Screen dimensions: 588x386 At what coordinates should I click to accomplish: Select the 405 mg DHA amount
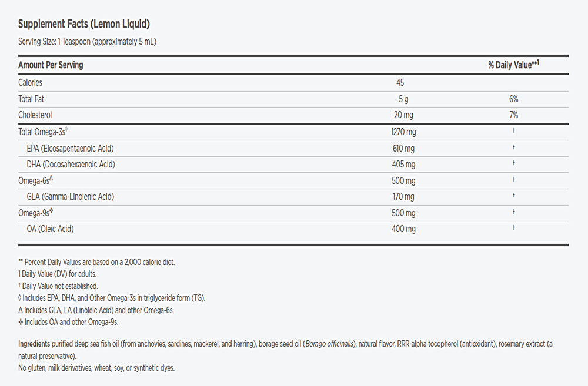(403, 165)
